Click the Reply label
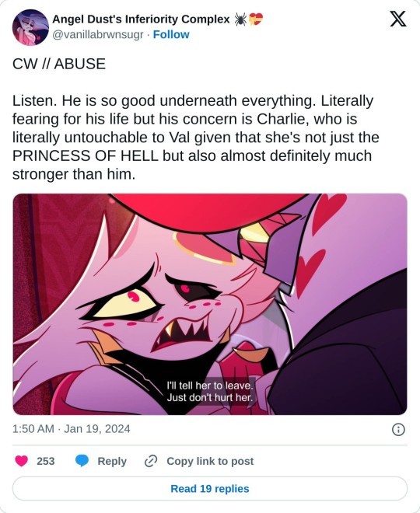This screenshot has width=420, height=513. coord(112,461)
